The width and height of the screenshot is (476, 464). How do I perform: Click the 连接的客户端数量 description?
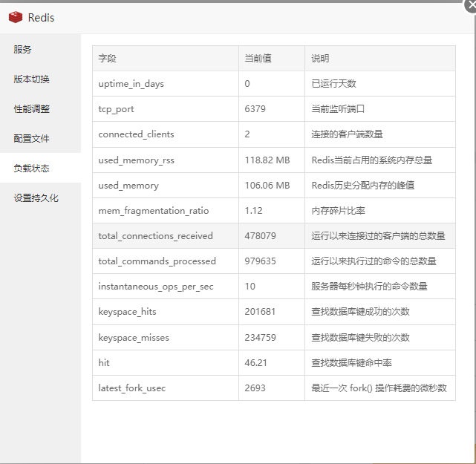[347, 134]
